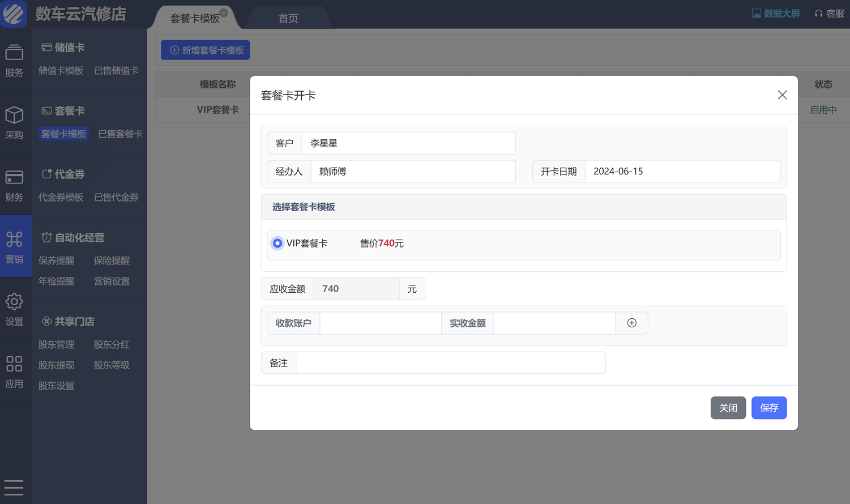Image resolution: width=850 pixels, height=504 pixels.
Task: Open the 财务 sidebar section
Action: 14,185
